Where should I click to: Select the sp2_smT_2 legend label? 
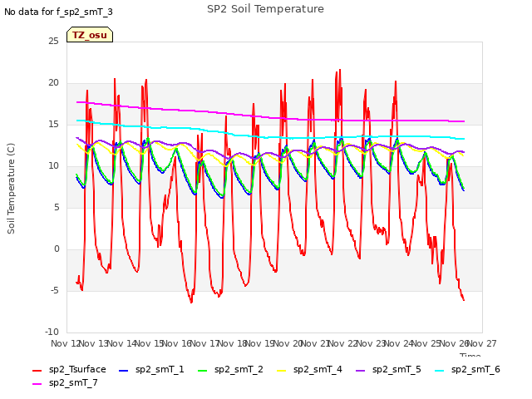pos(239,369)
